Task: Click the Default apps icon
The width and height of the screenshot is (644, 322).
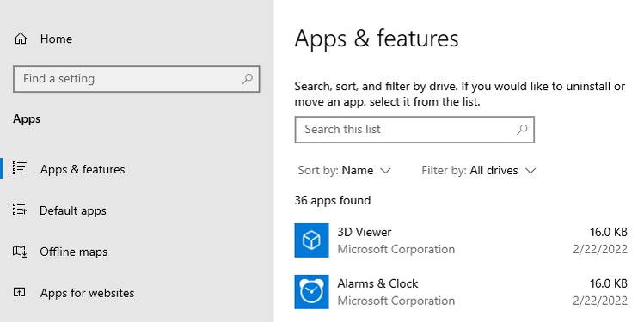Action: point(19,210)
